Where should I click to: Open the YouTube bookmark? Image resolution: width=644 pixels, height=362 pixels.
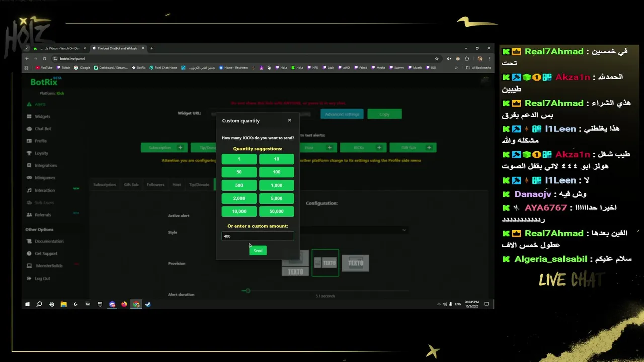pos(44,68)
